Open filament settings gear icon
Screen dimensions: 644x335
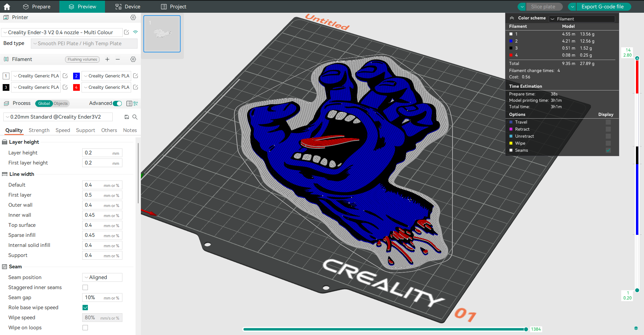point(133,59)
